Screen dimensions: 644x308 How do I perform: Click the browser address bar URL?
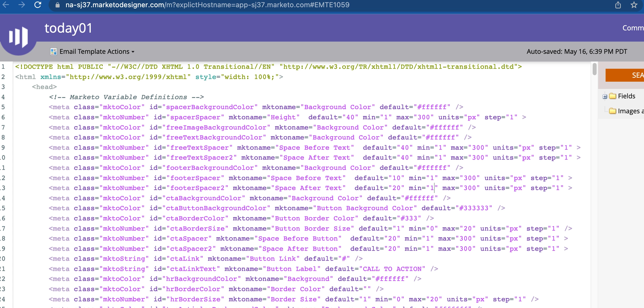(207, 5)
